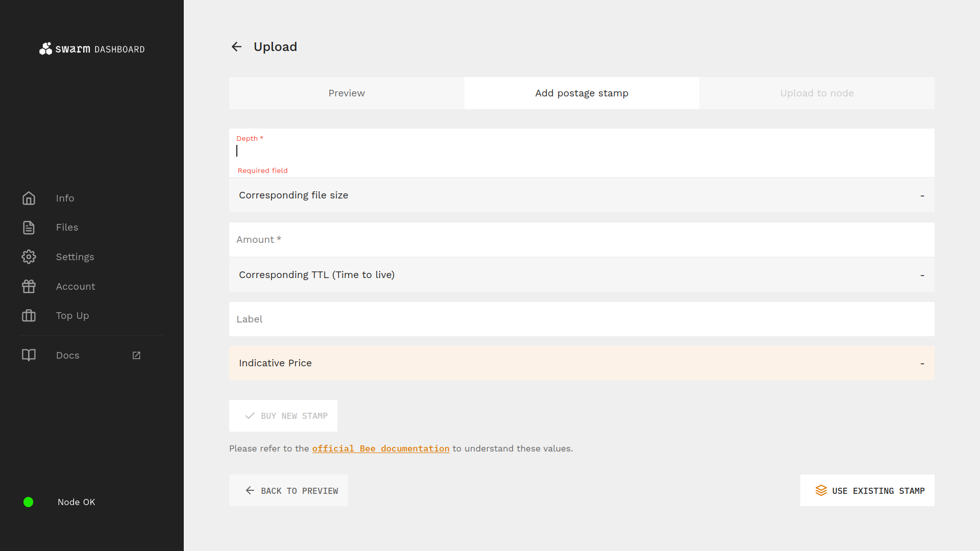Viewport: 980px width, 551px height.
Task: Open the official Bee documentation link
Action: click(380, 448)
